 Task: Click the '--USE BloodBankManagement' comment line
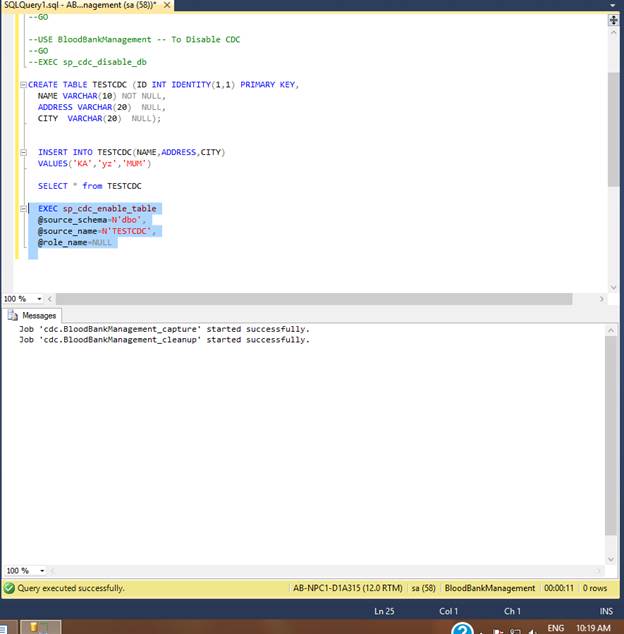(x=134, y=39)
